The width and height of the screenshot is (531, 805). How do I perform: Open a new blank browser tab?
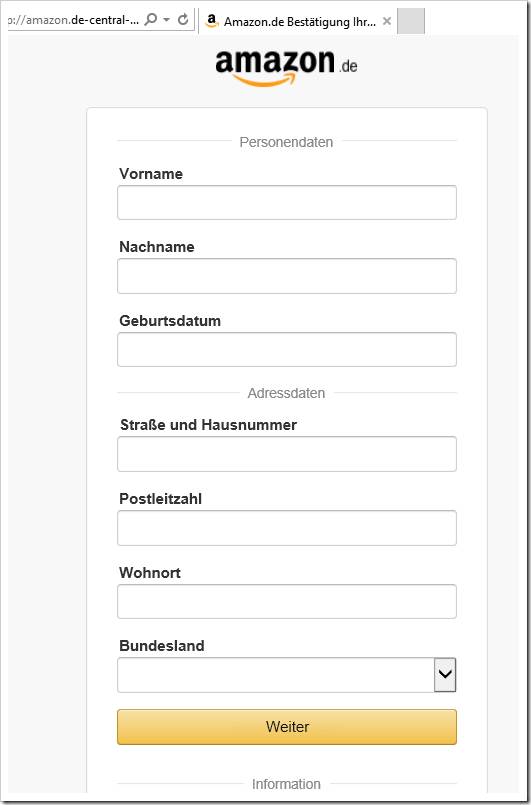[x=411, y=21]
